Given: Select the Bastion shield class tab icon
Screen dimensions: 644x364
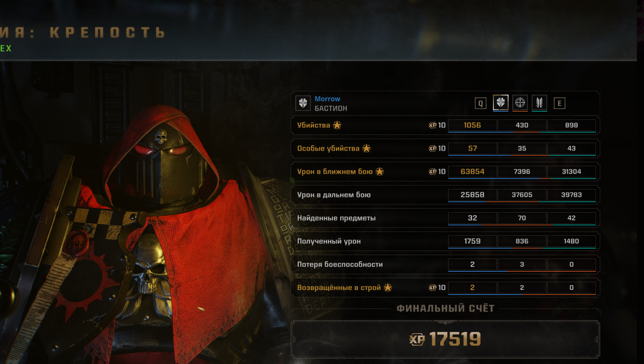Looking at the screenshot, I should [500, 103].
